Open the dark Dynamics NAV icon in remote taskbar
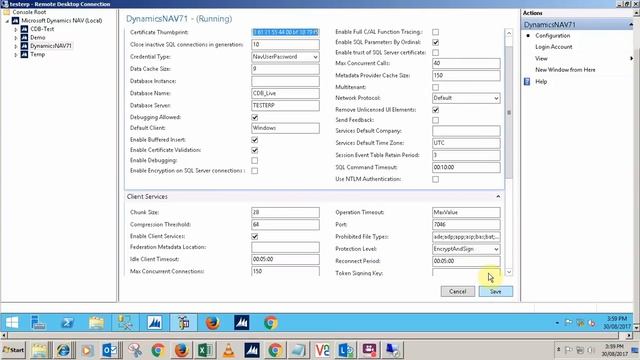 click(x=241, y=323)
